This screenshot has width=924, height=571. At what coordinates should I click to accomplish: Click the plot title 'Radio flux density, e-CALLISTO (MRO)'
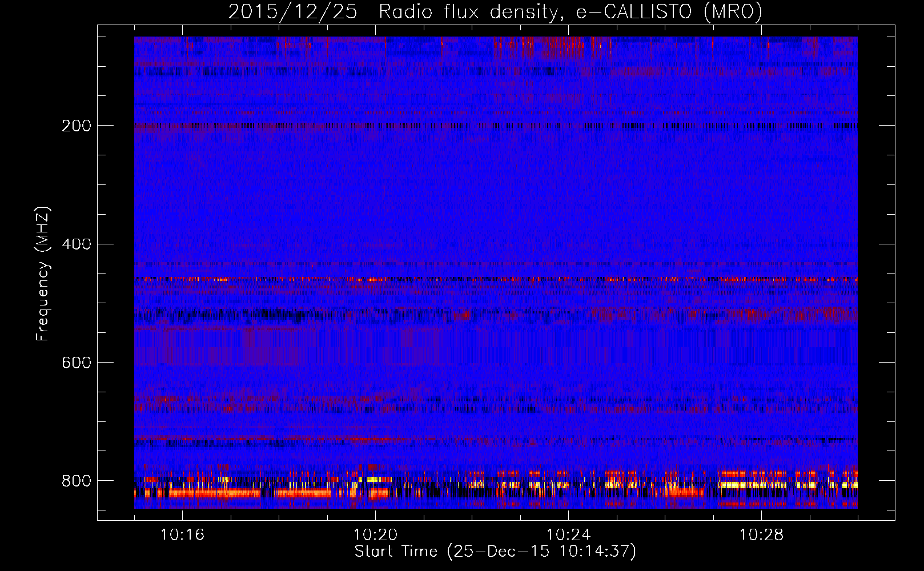(x=571, y=12)
